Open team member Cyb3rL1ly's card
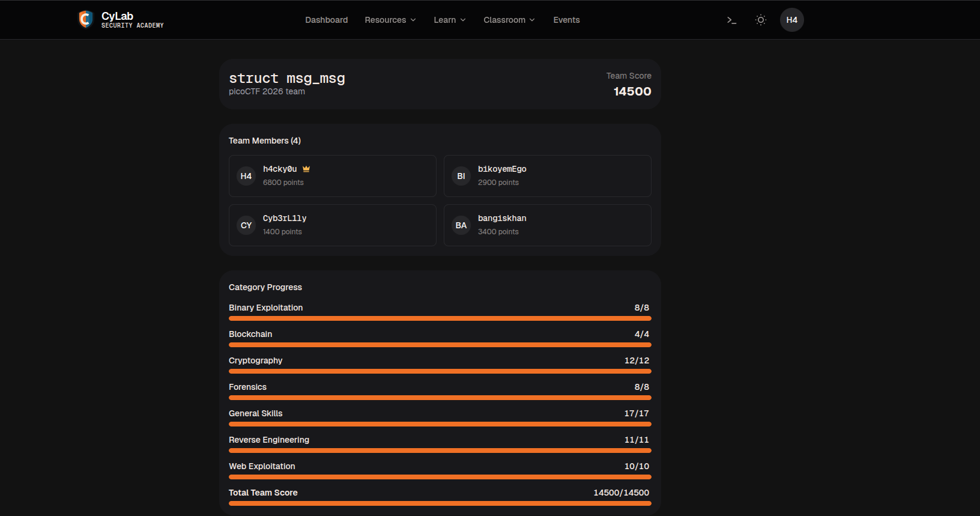Viewport: 980px width, 516px height. [333, 225]
